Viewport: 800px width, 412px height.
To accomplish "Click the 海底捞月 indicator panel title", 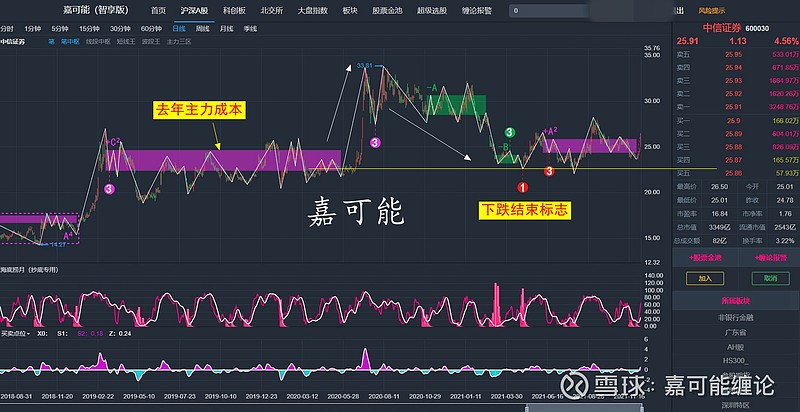I will [29, 269].
